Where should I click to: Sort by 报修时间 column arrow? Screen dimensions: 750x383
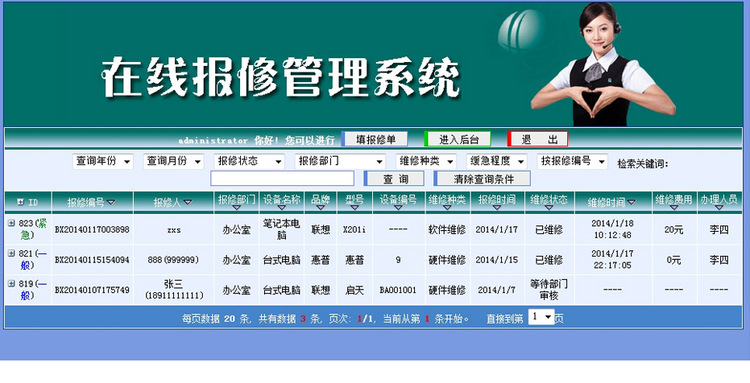click(x=496, y=208)
